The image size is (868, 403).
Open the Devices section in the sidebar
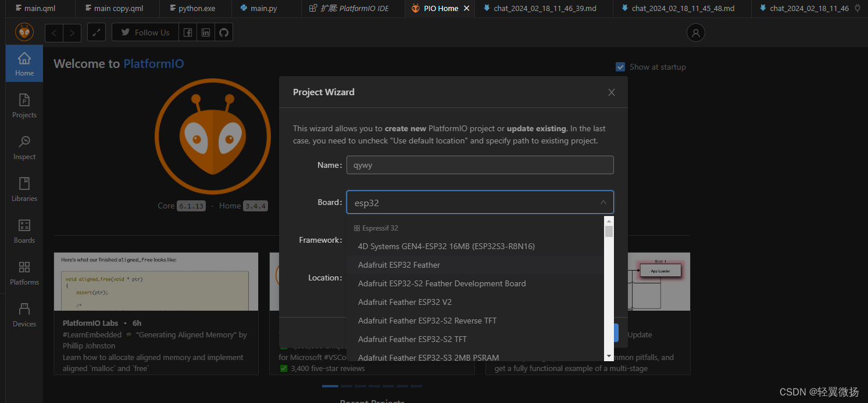click(24, 315)
